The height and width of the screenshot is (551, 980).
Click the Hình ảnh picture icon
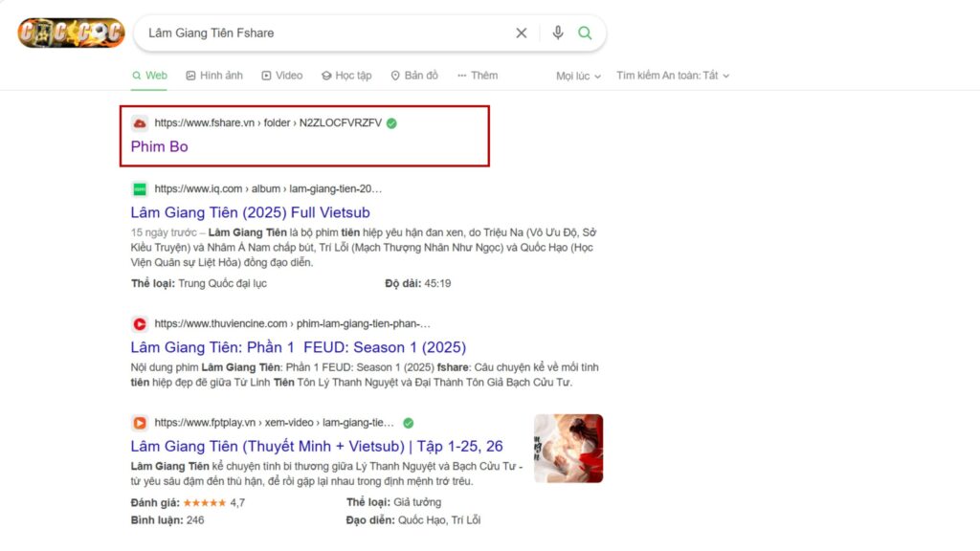(x=190, y=76)
